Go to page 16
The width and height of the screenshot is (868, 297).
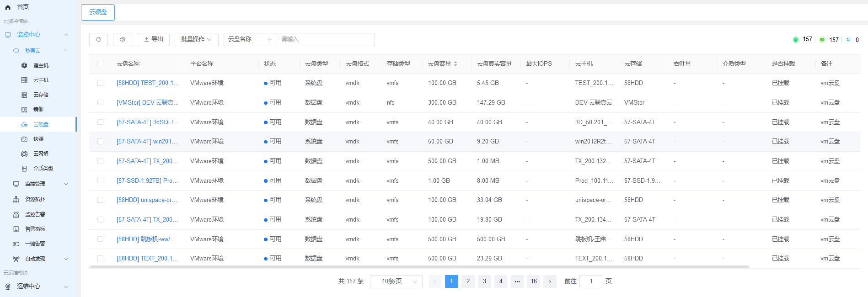pyautogui.click(x=534, y=281)
